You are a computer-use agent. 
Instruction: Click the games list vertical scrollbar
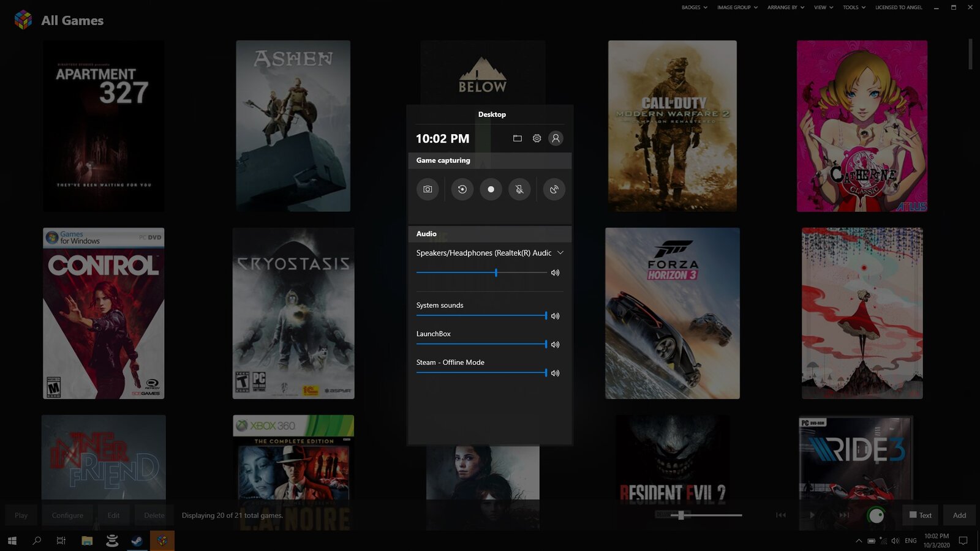(x=970, y=54)
